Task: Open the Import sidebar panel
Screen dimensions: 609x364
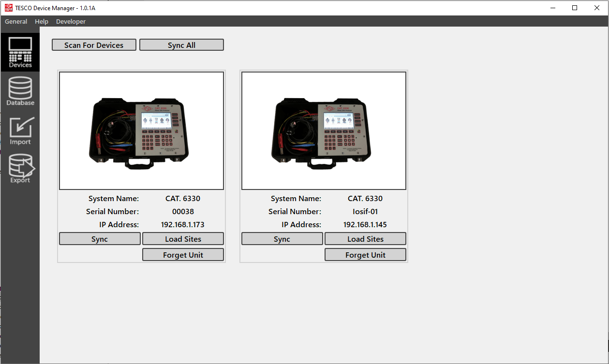Action: tap(20, 130)
